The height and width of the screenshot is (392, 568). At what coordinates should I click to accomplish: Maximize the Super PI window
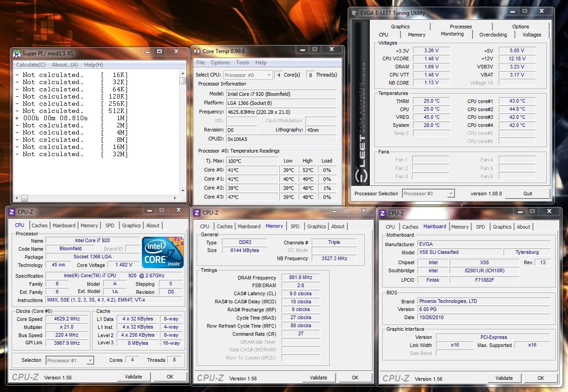click(x=159, y=52)
